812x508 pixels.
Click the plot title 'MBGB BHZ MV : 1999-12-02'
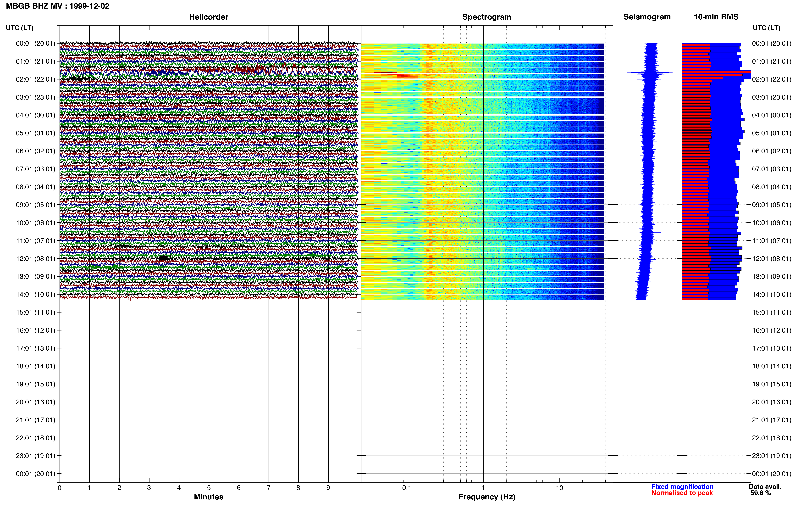click(x=57, y=6)
